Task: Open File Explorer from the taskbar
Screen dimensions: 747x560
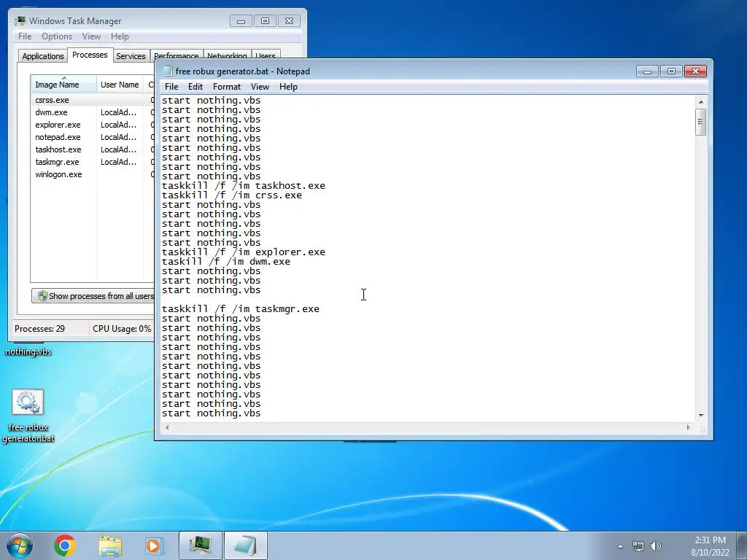Action: pos(110,545)
